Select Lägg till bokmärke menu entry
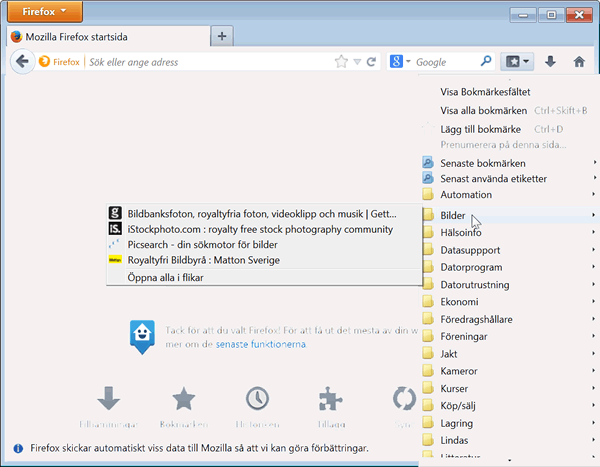This screenshot has height=467, width=600. coord(509,129)
